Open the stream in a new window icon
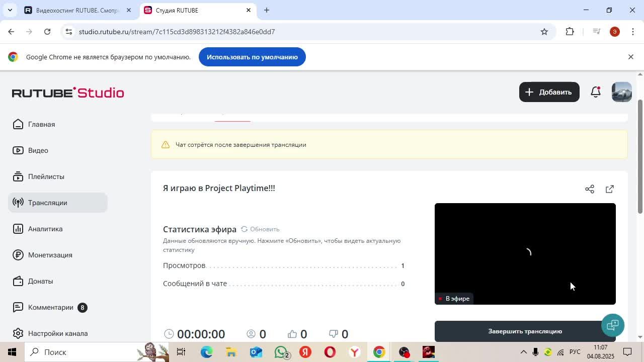Screen dimensions: 644x362 (610, 189)
